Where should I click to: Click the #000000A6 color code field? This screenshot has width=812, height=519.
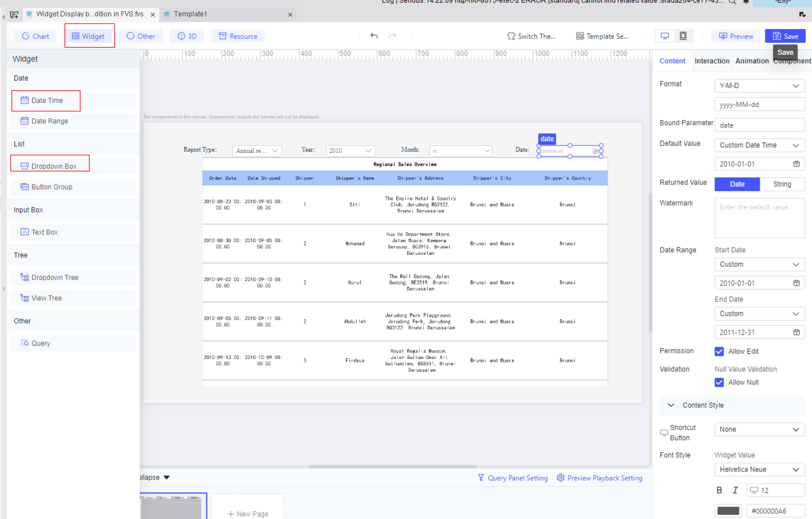(776, 511)
